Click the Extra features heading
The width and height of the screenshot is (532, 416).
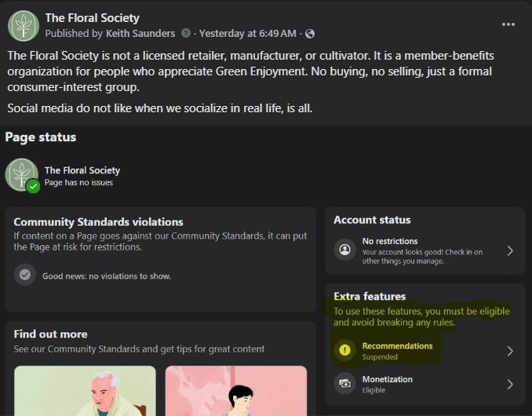pyautogui.click(x=370, y=296)
